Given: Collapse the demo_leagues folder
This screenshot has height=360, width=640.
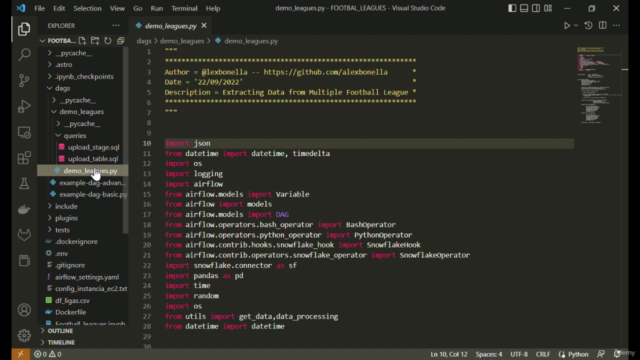Looking at the screenshot, I should click(81, 111).
